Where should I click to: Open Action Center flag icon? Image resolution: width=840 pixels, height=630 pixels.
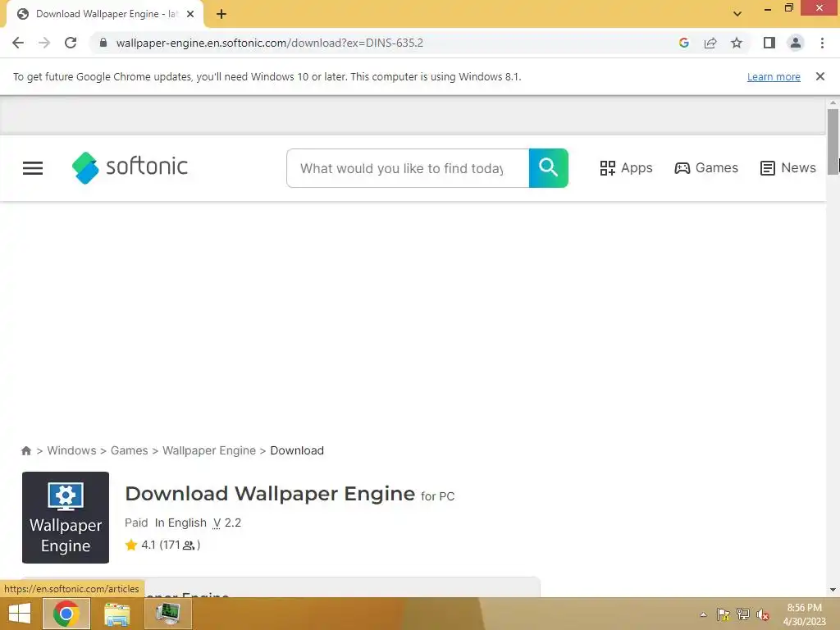(x=724, y=614)
